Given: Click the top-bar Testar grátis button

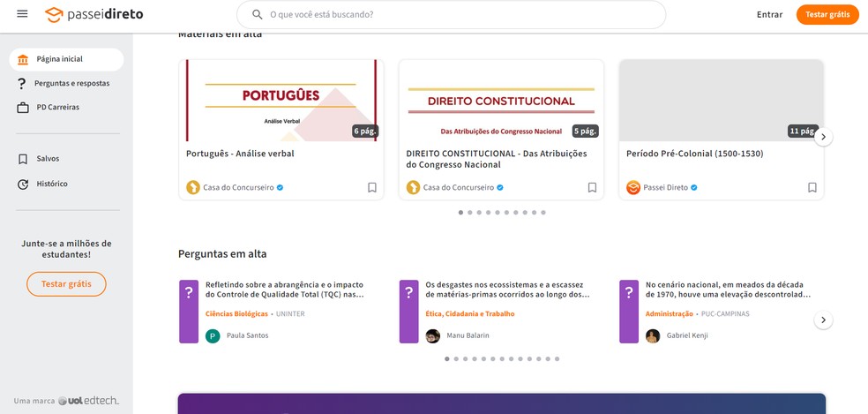Looking at the screenshot, I should tap(827, 14).
